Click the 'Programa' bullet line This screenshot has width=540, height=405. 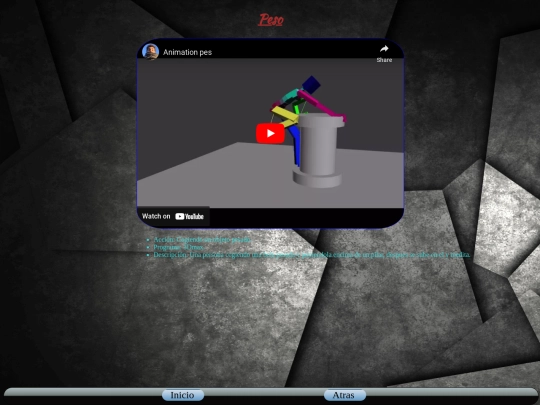pos(178,247)
